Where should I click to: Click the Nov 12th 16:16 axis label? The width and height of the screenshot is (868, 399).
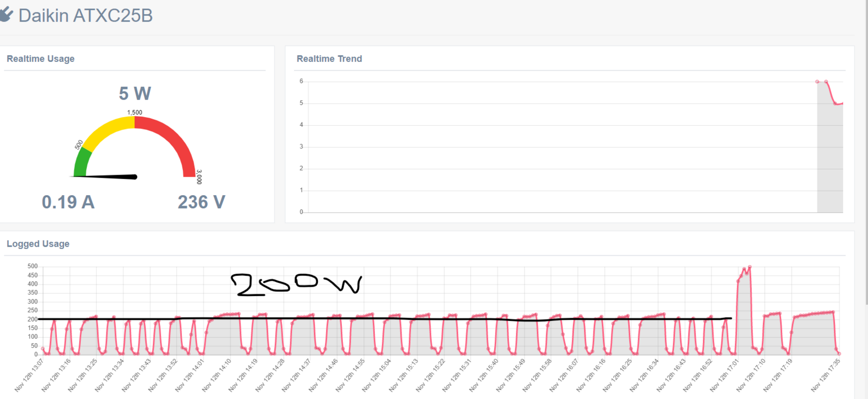click(591, 375)
